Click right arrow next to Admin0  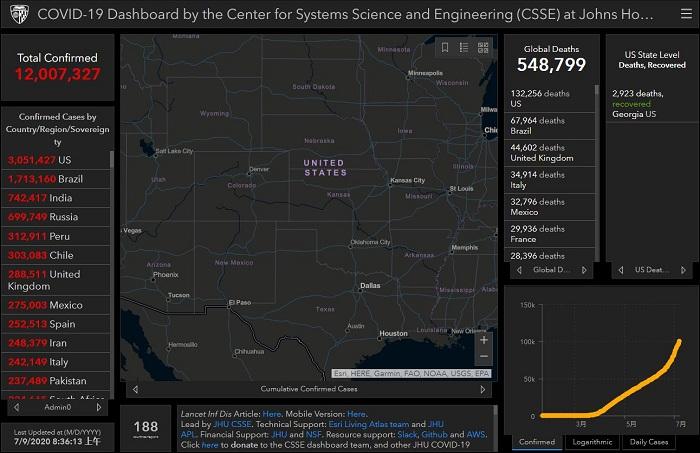(97, 407)
